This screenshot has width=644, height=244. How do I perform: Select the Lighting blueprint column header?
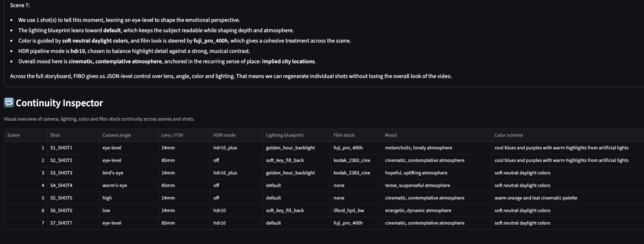[x=285, y=135]
